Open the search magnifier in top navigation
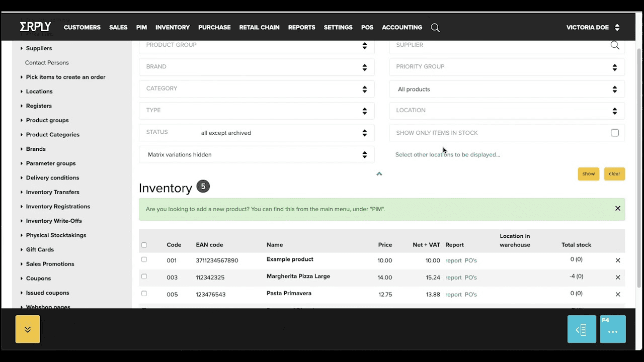The width and height of the screenshot is (644, 362). click(435, 28)
